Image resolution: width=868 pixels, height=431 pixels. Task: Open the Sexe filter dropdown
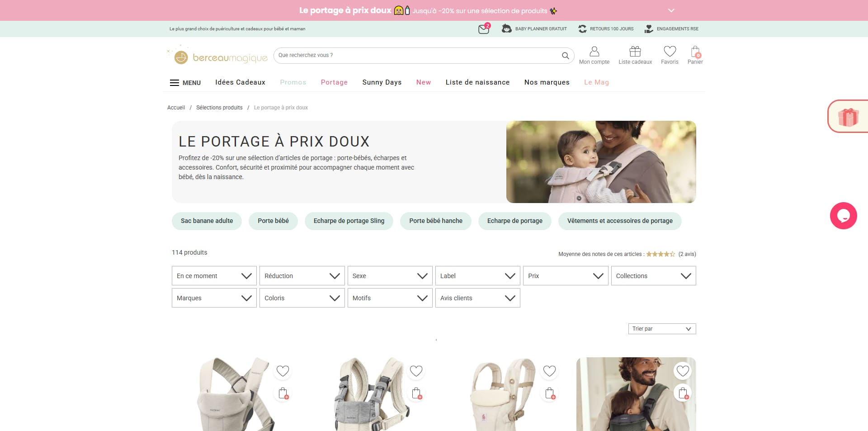pos(390,276)
